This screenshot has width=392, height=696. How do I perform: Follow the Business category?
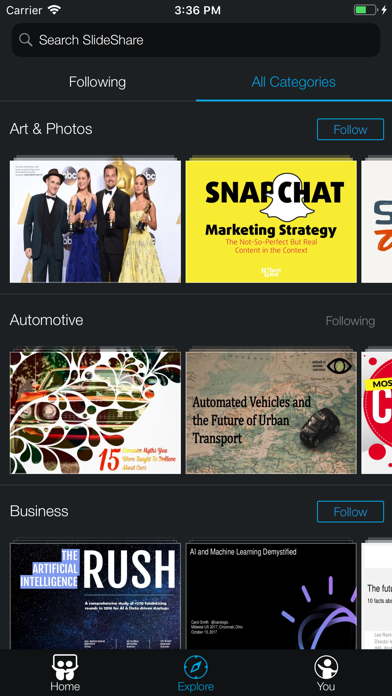point(350,512)
